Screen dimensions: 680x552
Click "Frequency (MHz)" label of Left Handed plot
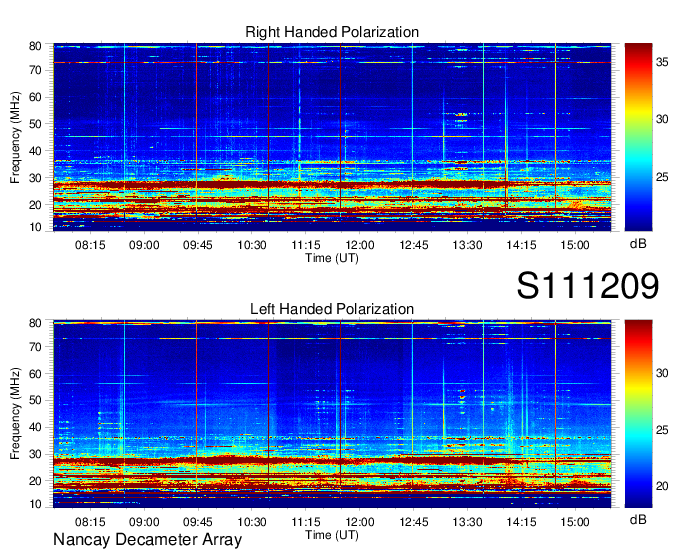point(15,414)
